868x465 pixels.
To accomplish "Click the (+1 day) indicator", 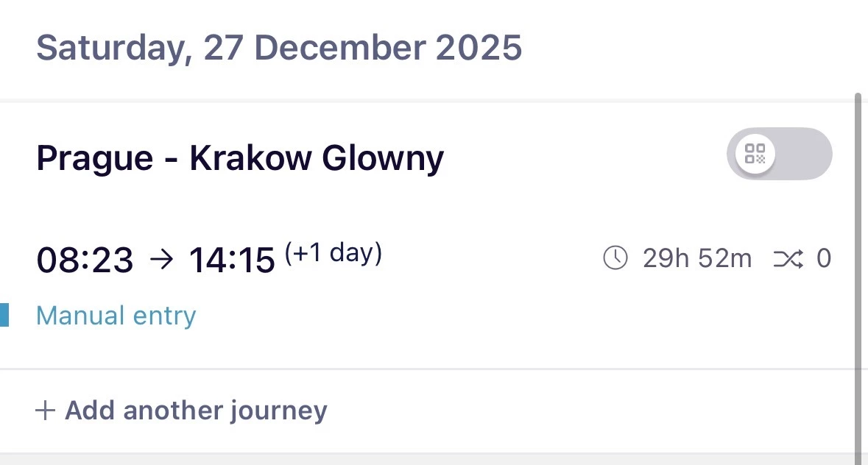I will click(x=334, y=252).
